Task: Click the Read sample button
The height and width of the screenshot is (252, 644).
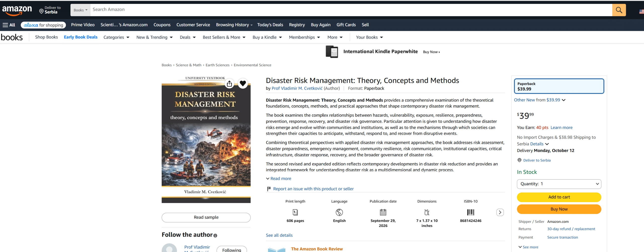Action: [x=206, y=217]
